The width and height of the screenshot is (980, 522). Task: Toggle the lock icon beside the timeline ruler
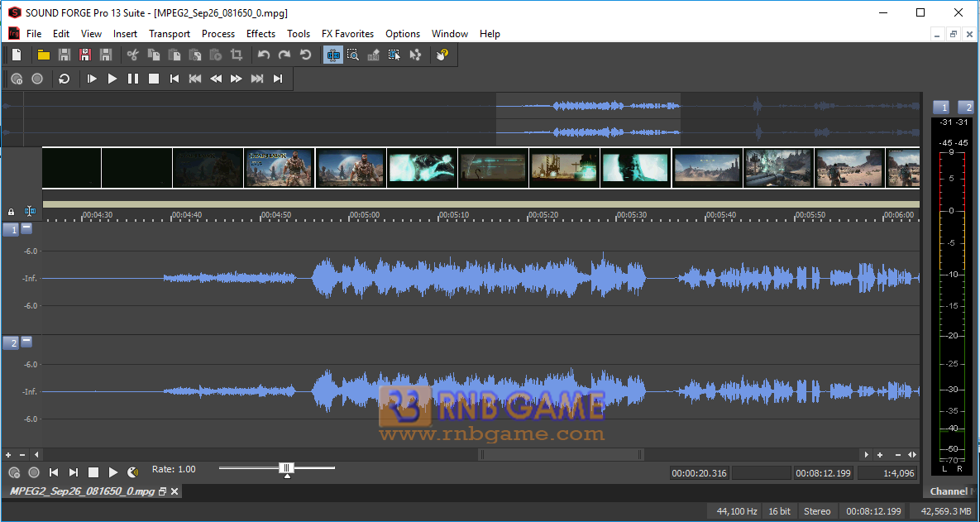click(x=11, y=212)
